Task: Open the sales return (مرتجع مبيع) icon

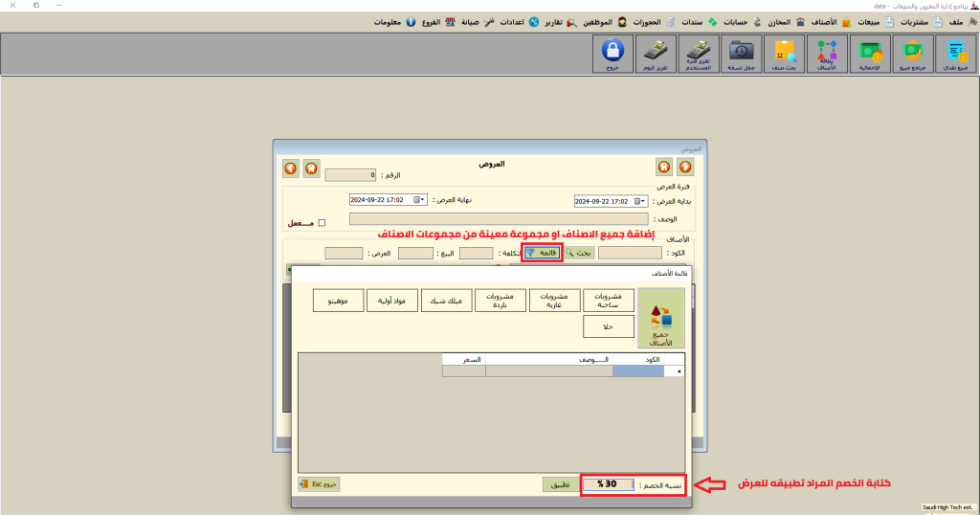Action: click(x=912, y=54)
